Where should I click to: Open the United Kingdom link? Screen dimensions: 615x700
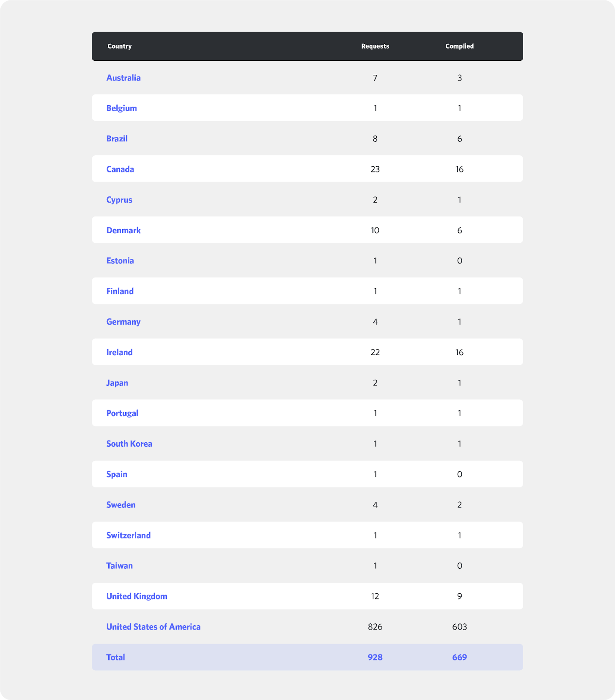(x=137, y=596)
